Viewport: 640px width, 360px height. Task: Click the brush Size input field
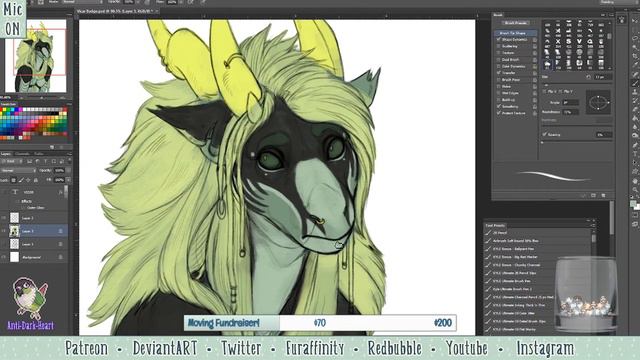click(x=603, y=77)
